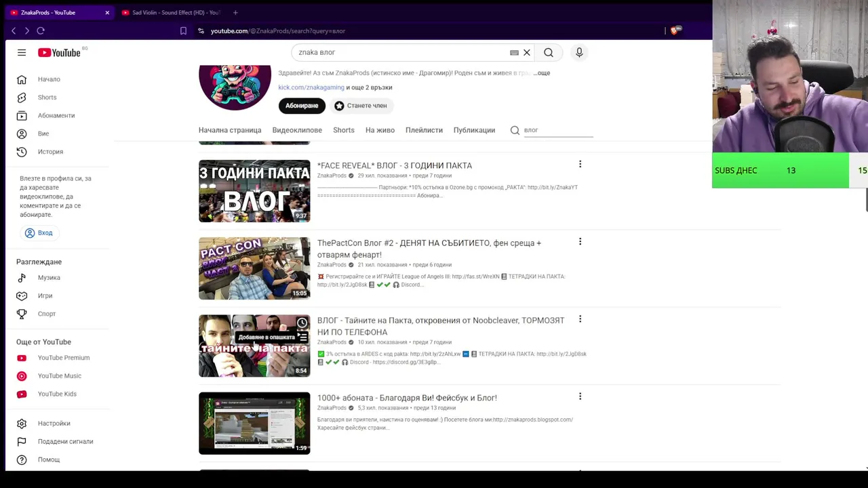
Task: Click the ZnakaProds channel avatar
Action: (235, 87)
